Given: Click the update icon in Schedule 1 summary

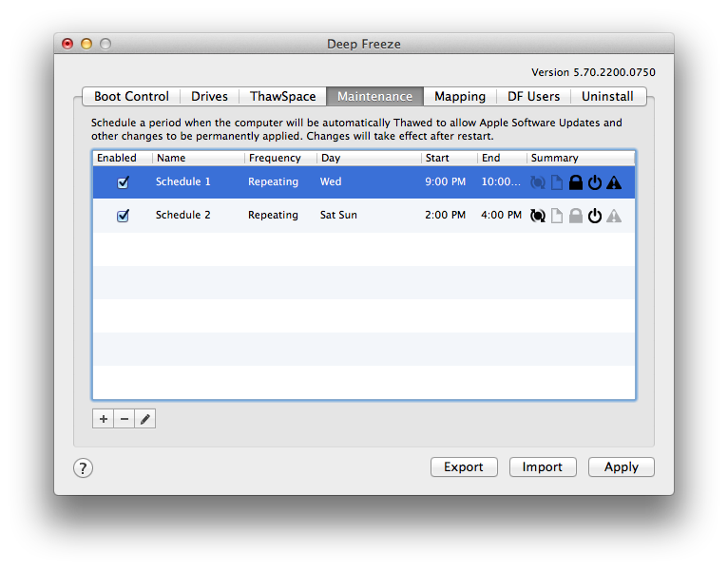Looking at the screenshot, I should point(538,182).
